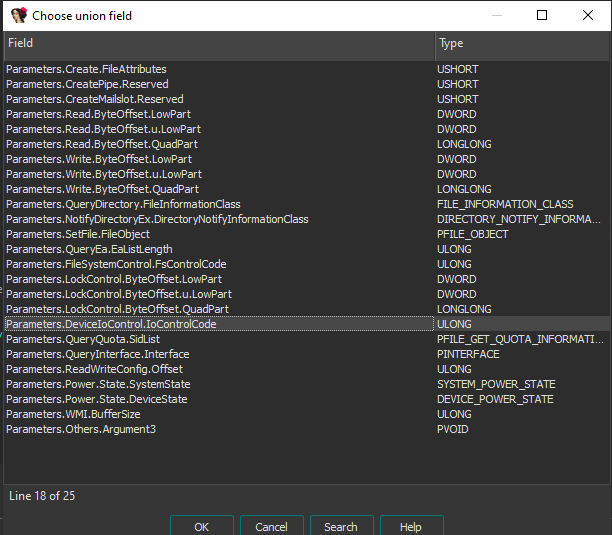Select Parameters.Create.FileAttributes row
This screenshot has width=612, height=535.
(86, 69)
